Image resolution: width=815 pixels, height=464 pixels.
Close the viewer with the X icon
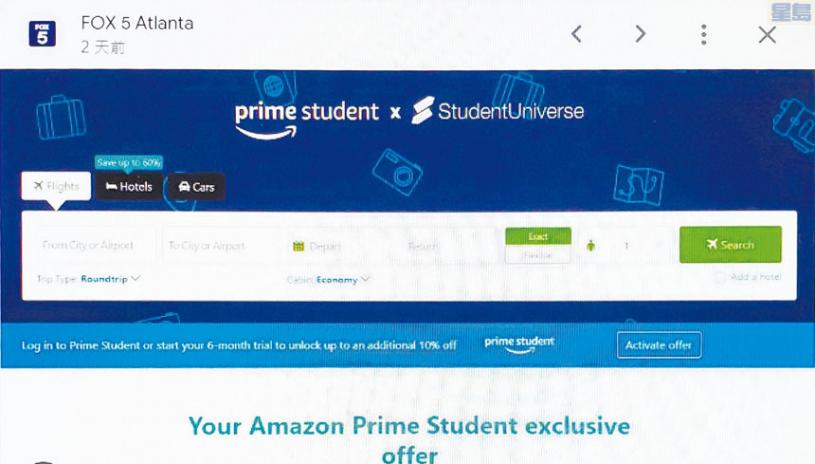(767, 35)
